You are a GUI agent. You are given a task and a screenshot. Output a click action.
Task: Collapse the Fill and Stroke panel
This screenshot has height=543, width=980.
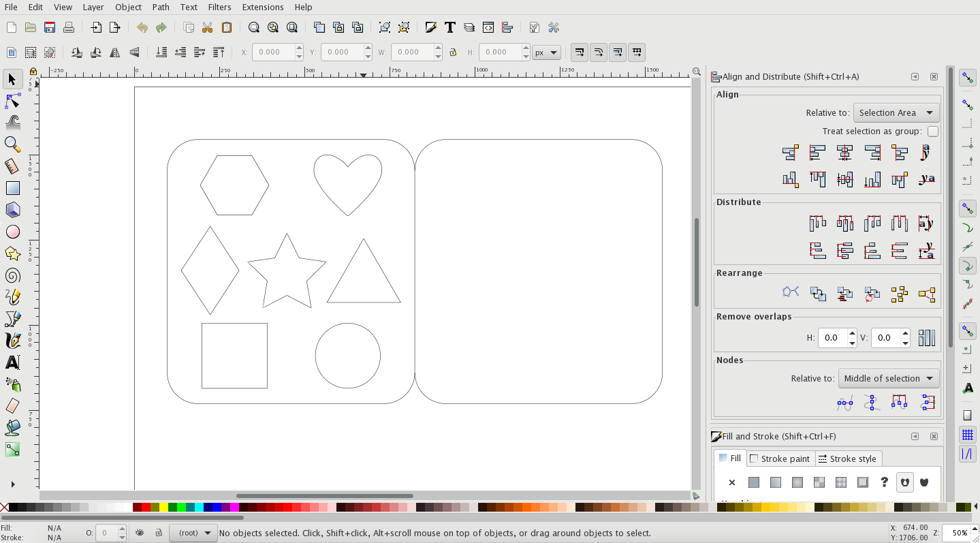(915, 437)
